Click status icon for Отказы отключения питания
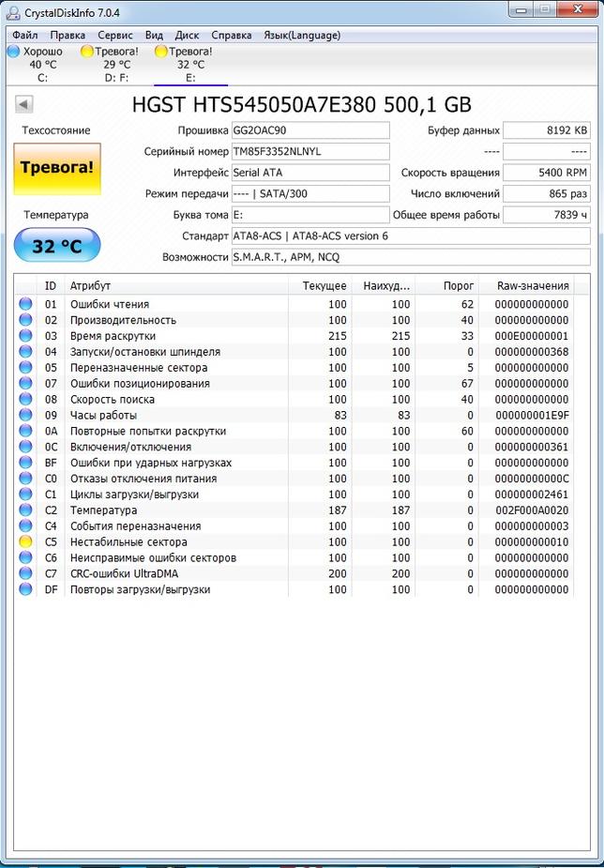This screenshot has width=604, height=868. point(25,479)
